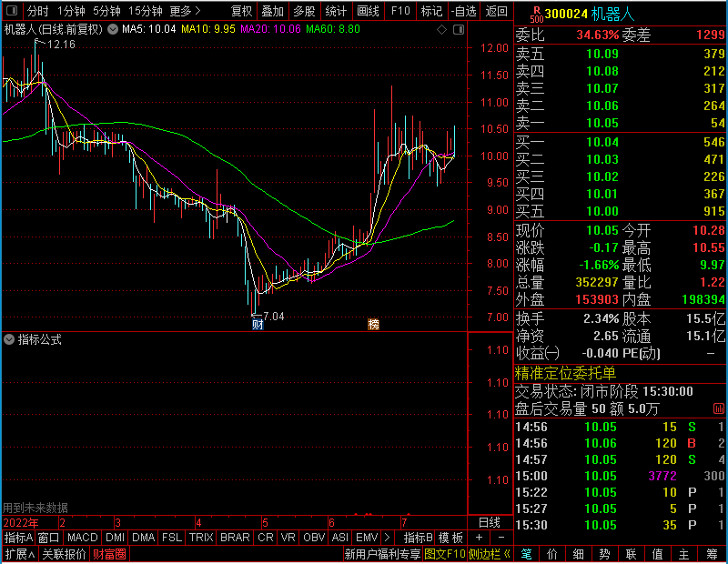
Task: Click the 复权 toolbar button
Action: pos(241,11)
